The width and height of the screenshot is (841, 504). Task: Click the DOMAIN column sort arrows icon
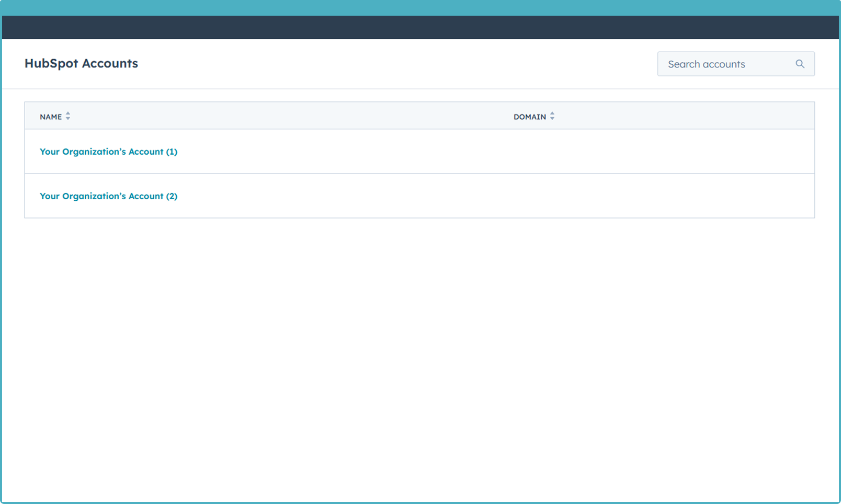(552, 117)
